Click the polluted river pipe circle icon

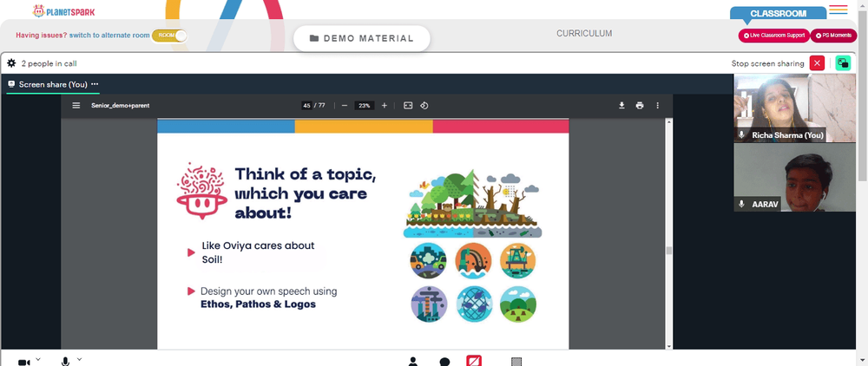click(473, 260)
